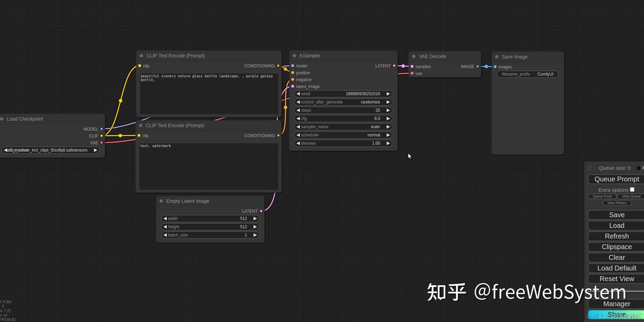Collapse the Empty Latent Image node dot
This screenshot has height=322, width=644.
pyautogui.click(x=161, y=201)
